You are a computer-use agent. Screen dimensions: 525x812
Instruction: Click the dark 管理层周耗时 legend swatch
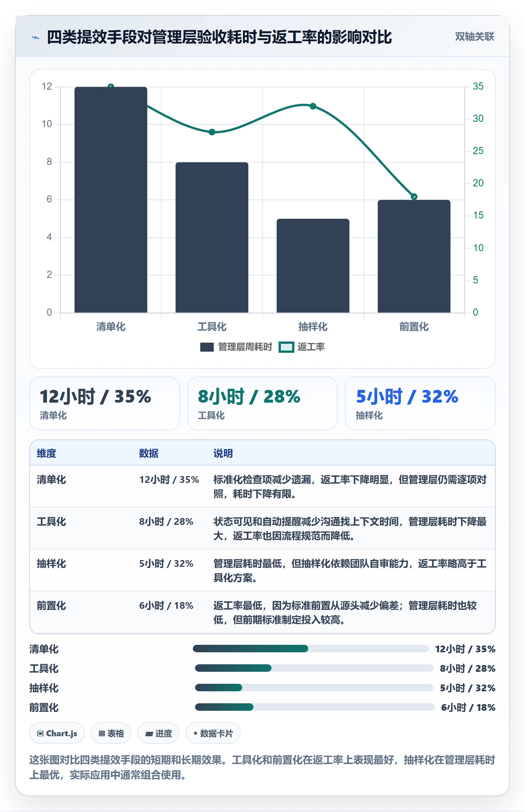click(x=207, y=347)
